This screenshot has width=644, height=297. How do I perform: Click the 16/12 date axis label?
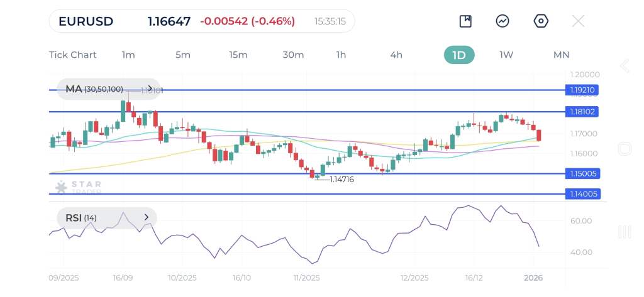474,278
